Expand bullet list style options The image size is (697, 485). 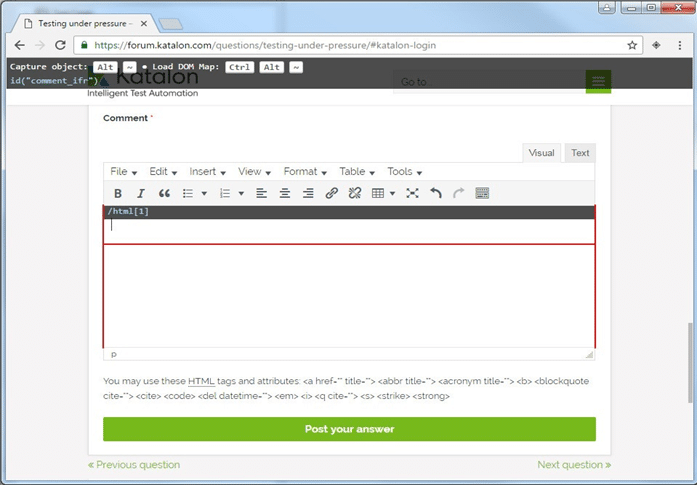[x=204, y=193]
